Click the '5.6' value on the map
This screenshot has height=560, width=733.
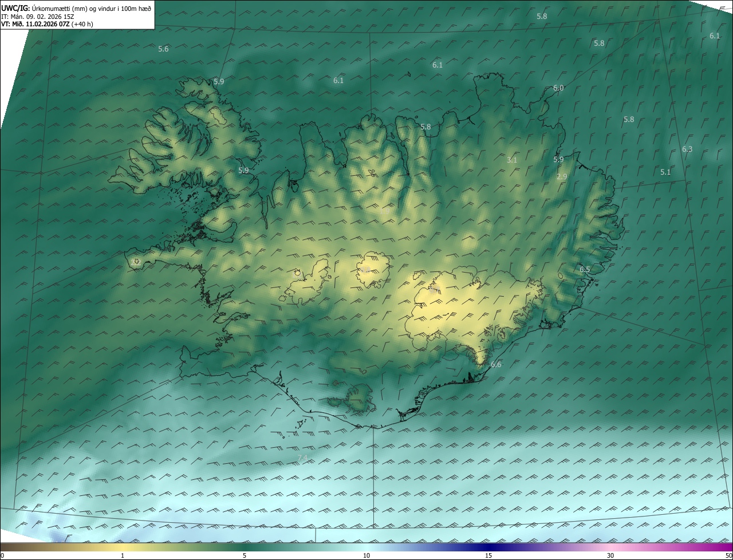[x=163, y=49]
